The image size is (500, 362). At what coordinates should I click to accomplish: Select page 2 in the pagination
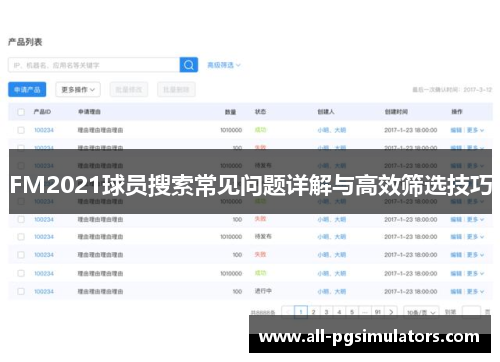click(x=314, y=312)
